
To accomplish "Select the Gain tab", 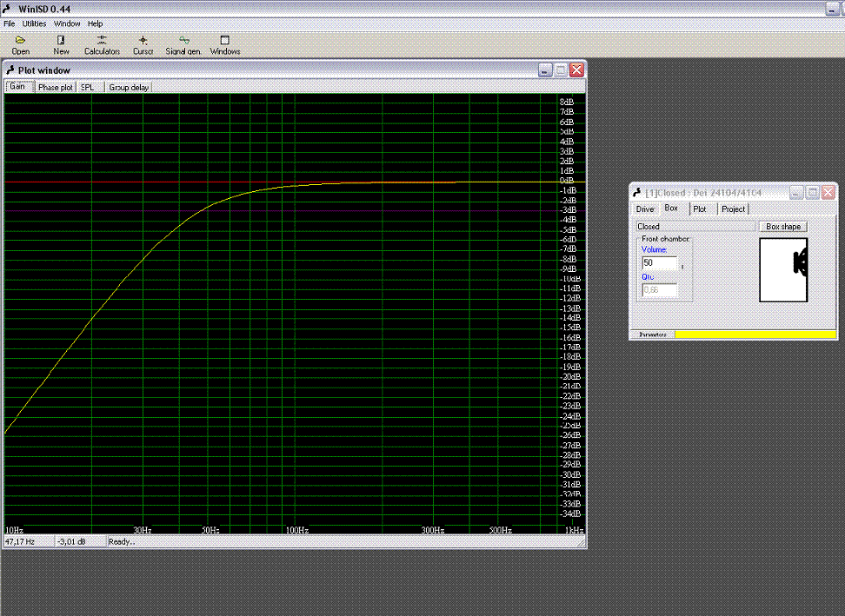I will pyautogui.click(x=17, y=87).
